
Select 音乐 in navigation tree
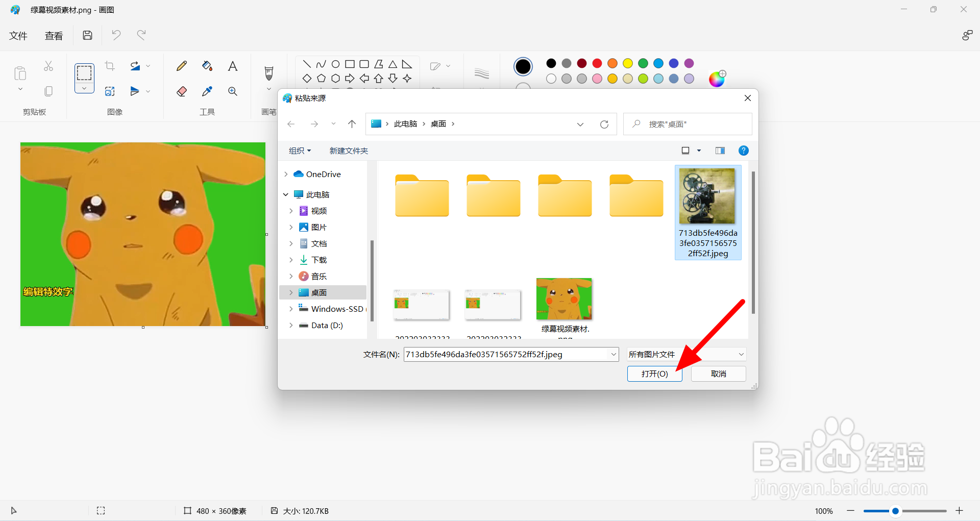click(319, 276)
